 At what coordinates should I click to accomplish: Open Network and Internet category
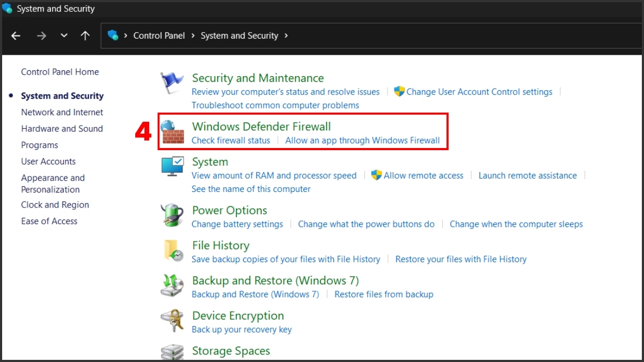coord(62,112)
